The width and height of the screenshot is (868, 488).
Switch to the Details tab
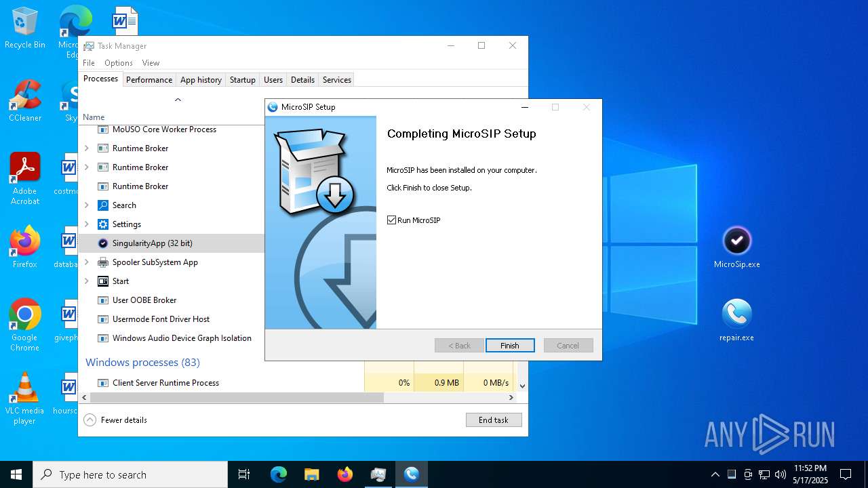302,80
